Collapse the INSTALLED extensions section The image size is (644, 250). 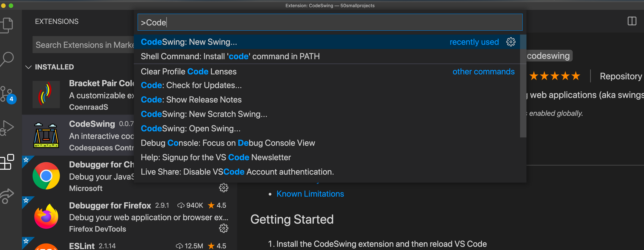[28, 67]
